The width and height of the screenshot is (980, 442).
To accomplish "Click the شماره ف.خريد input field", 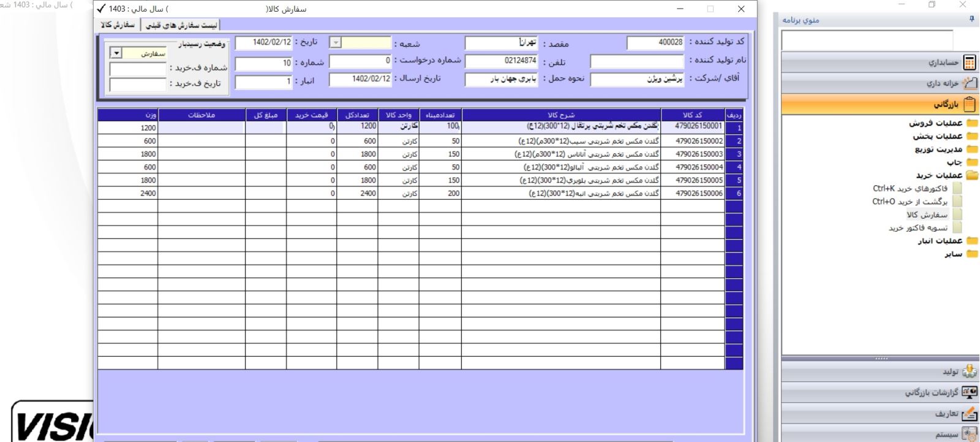I will click(x=138, y=69).
